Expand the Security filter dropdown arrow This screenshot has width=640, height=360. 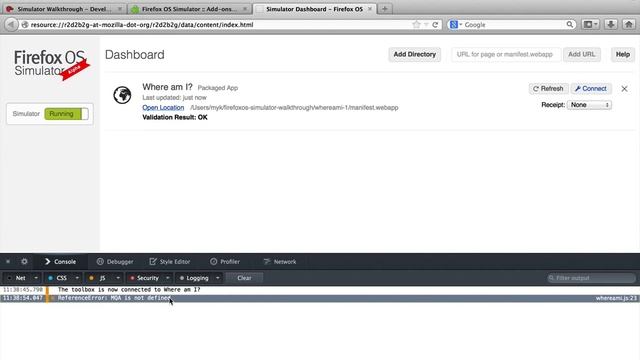point(167,278)
